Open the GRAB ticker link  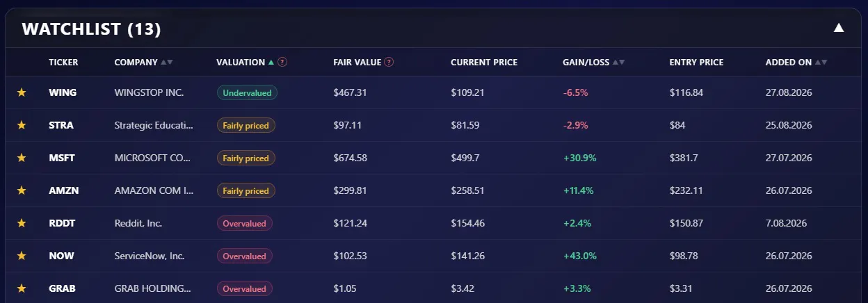63,288
